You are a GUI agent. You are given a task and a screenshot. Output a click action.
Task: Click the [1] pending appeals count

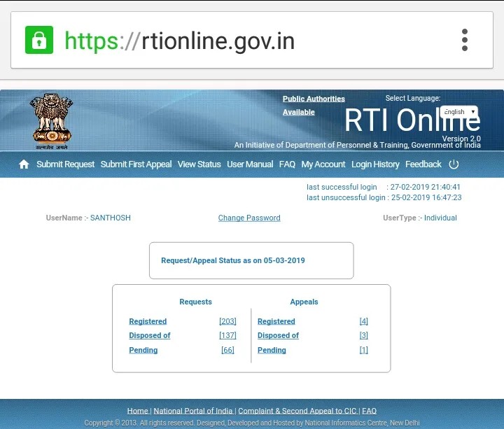coord(363,350)
